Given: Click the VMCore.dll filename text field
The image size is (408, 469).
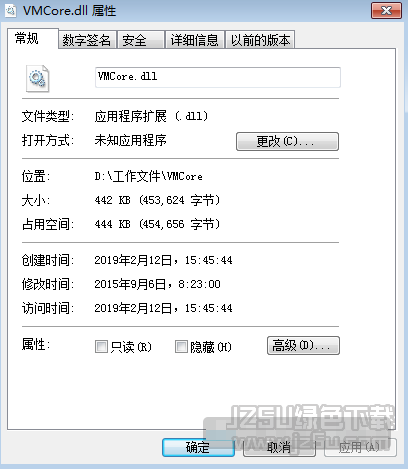Looking at the screenshot, I should click(218, 77).
